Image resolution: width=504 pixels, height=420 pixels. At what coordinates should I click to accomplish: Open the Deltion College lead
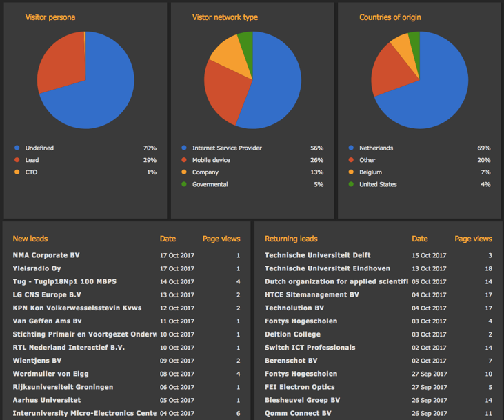(292, 334)
